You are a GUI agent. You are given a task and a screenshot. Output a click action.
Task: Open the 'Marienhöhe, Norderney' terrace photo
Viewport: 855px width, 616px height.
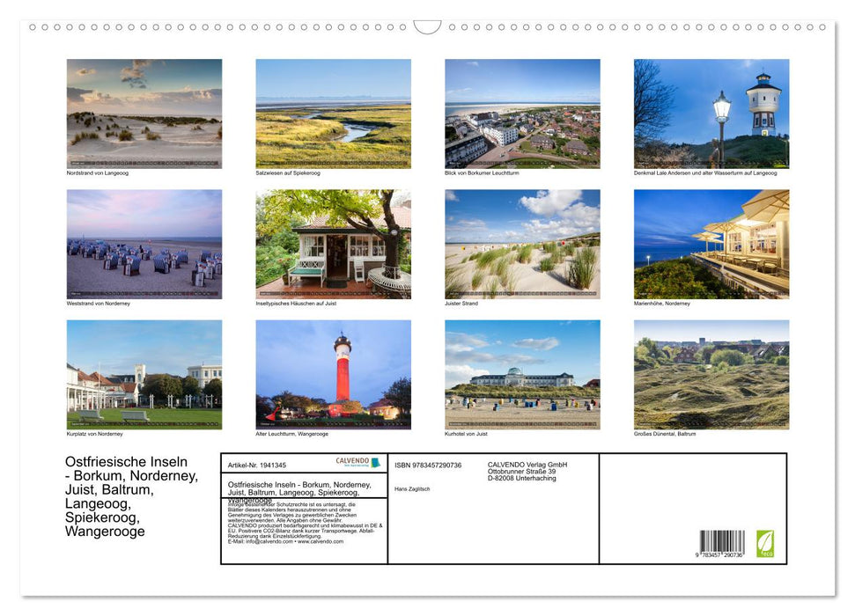(x=711, y=244)
